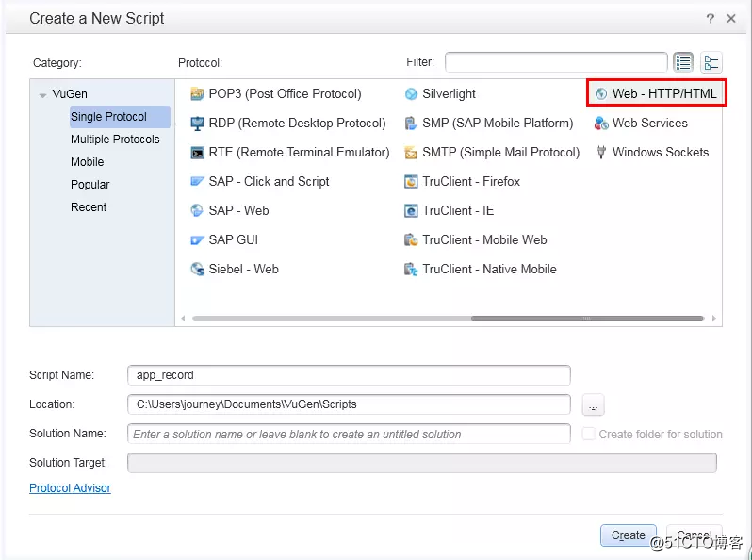The width and height of the screenshot is (752, 560).
Task: Click the scrollbar left arrow
Action: pyautogui.click(x=183, y=318)
